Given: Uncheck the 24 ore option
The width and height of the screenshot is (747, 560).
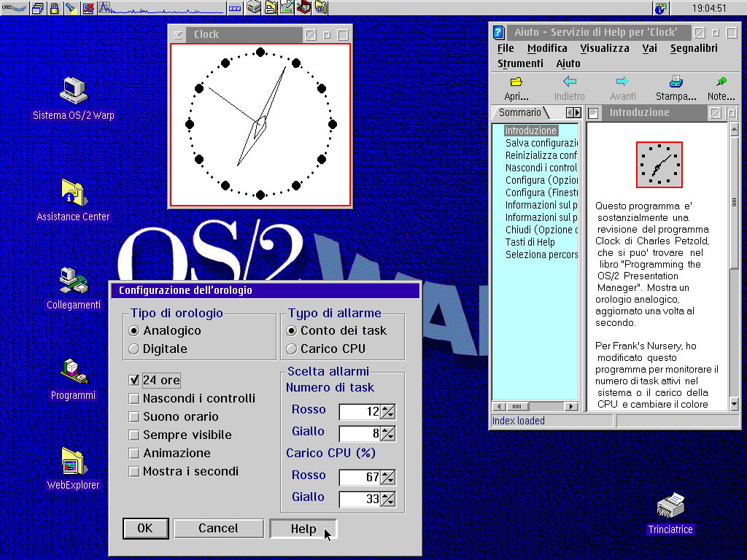Looking at the screenshot, I should (x=134, y=380).
